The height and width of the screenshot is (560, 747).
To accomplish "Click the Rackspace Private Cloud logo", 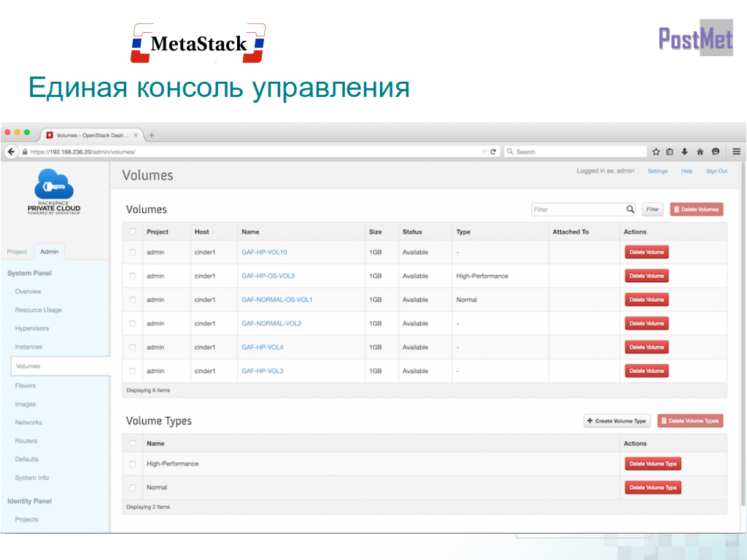I will click(x=55, y=190).
